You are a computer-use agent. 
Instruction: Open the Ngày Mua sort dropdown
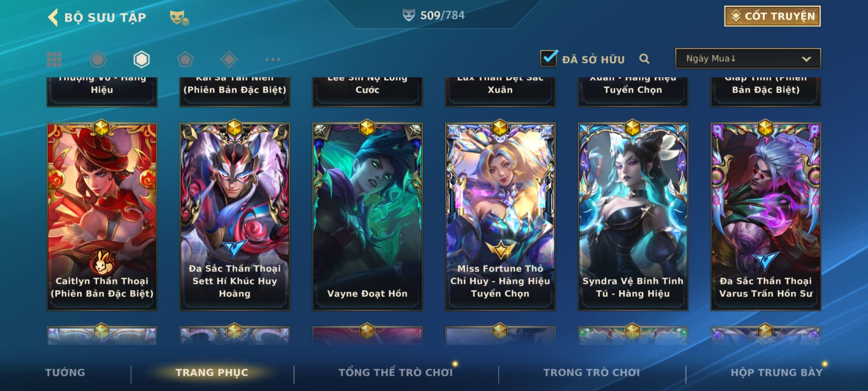click(x=748, y=58)
